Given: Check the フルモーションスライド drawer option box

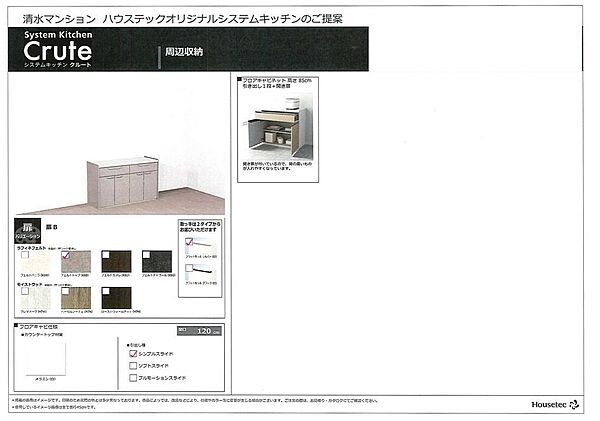Looking at the screenshot, I should pyautogui.click(x=133, y=378).
